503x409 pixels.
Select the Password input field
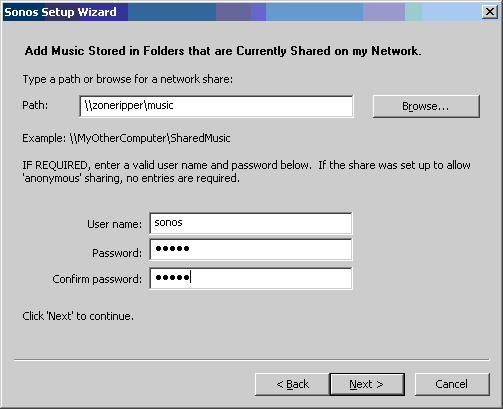[x=251, y=249]
